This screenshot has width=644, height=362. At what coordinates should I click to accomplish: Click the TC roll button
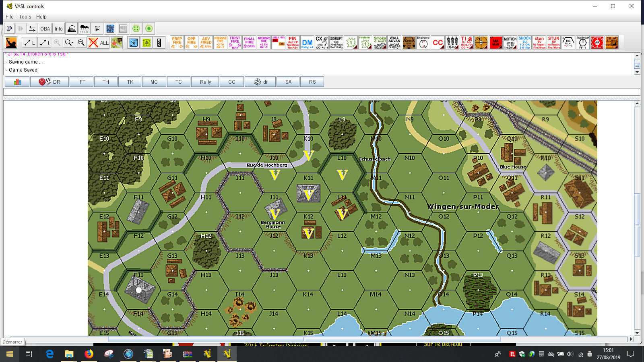coord(178,82)
